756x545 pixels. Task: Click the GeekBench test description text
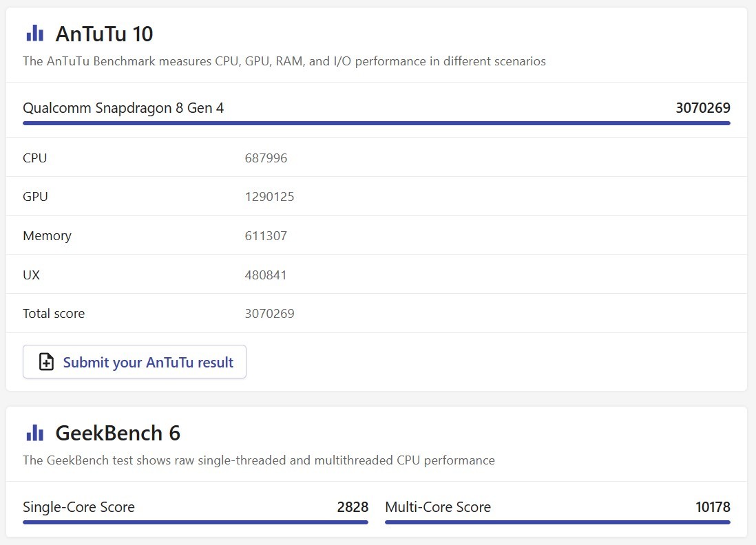click(258, 460)
